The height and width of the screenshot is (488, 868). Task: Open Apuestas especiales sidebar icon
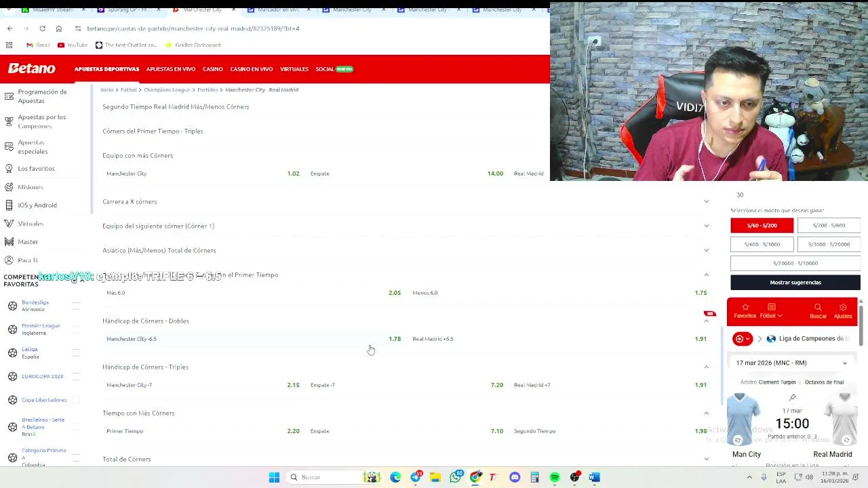[9, 146]
